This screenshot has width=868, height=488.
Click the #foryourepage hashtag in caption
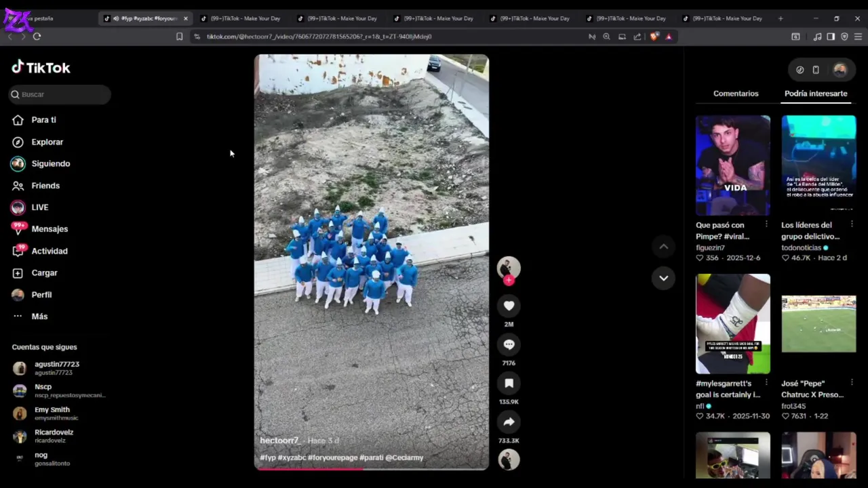click(x=332, y=457)
